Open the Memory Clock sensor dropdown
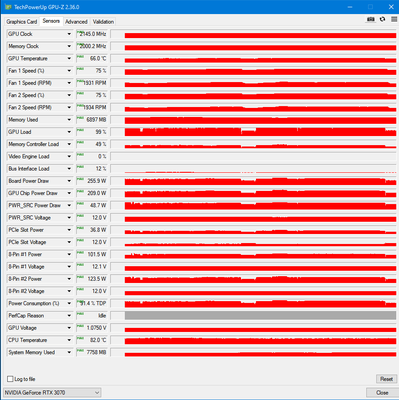Image resolution: width=399 pixels, height=400 pixels. [69, 46]
